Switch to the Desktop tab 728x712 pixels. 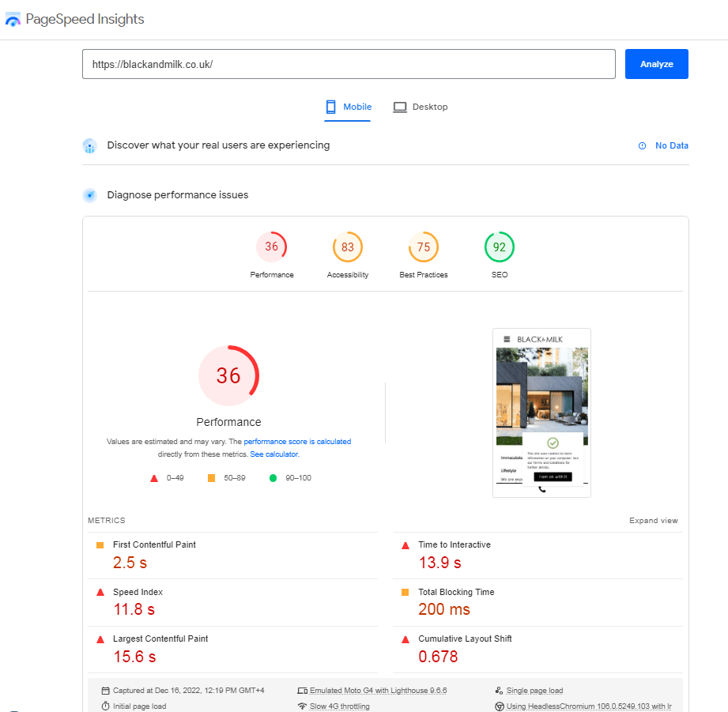(x=421, y=107)
